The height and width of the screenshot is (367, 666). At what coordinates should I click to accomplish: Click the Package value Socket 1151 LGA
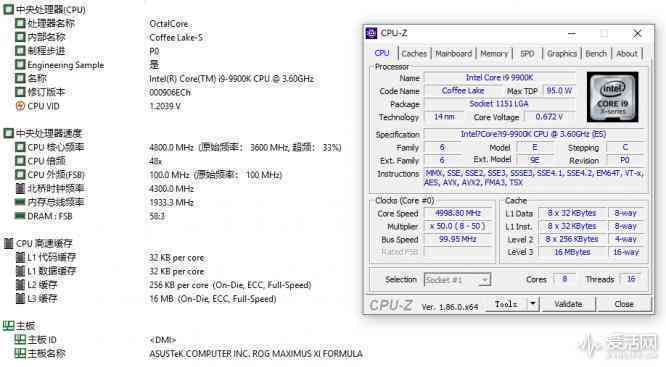(x=500, y=104)
